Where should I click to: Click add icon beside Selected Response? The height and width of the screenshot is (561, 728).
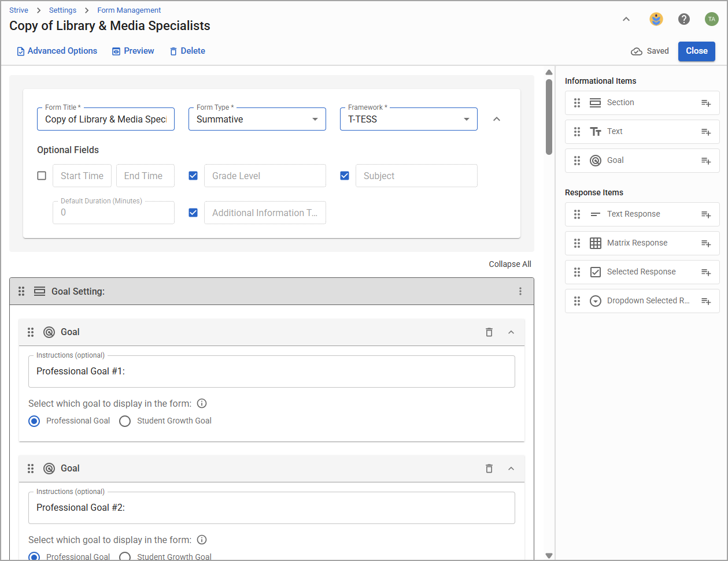point(706,272)
